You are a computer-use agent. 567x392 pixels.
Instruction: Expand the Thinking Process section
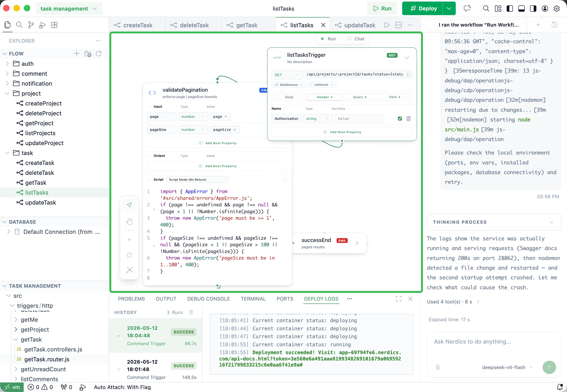click(494, 222)
